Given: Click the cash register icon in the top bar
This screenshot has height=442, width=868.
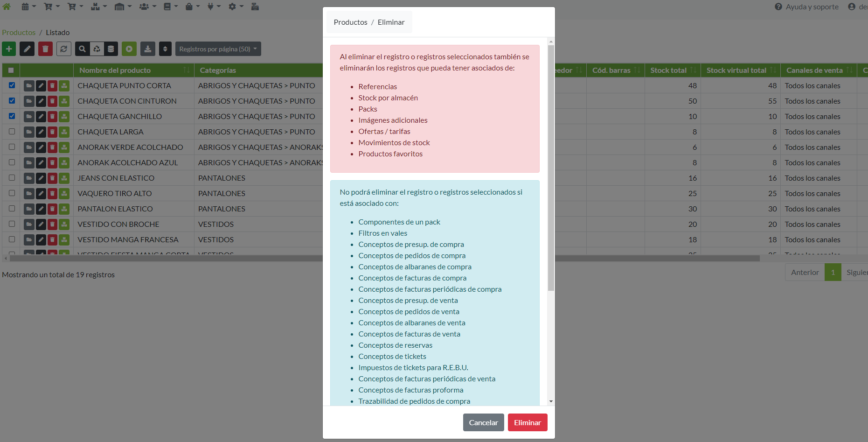Looking at the screenshot, I should (255, 7).
